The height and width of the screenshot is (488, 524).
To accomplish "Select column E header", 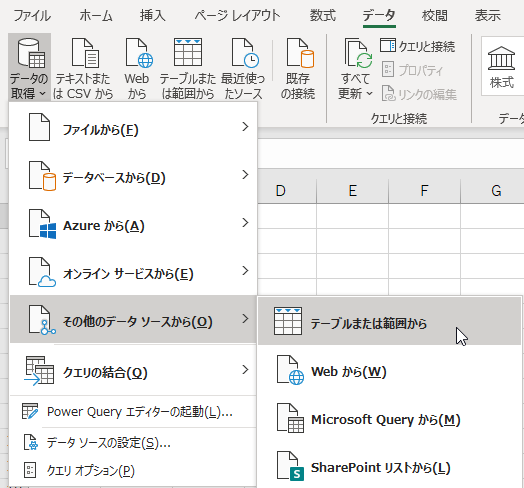I will click(353, 191).
